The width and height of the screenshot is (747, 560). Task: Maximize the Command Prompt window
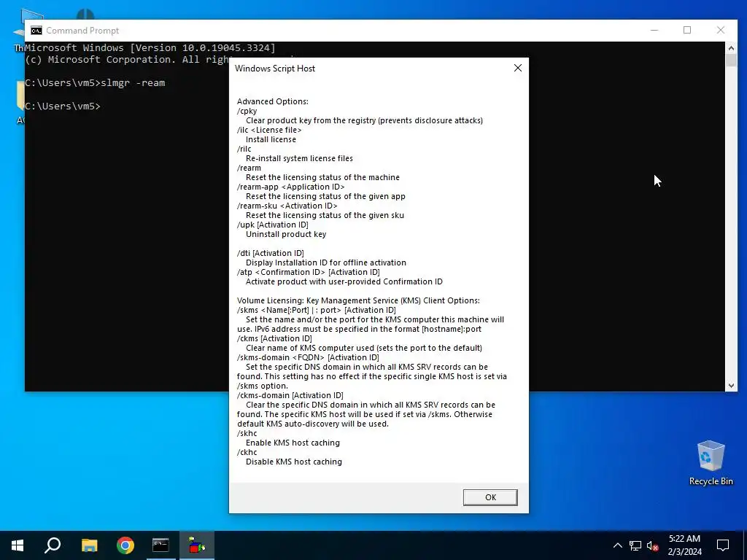pos(687,30)
